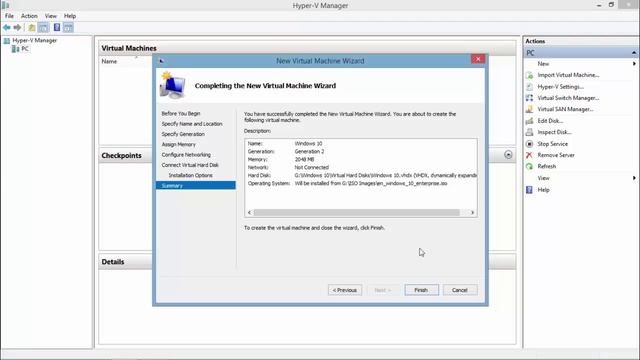The width and height of the screenshot is (640, 360).
Task: Click description scrollbar left arrow
Action: [249, 213]
